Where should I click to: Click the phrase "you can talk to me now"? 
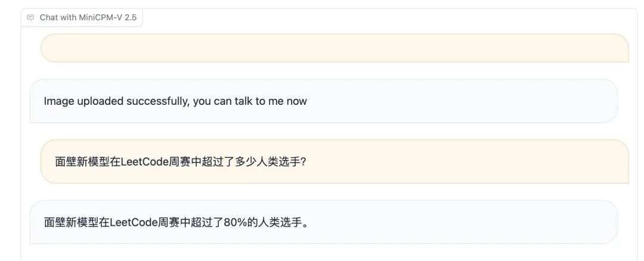tap(250, 101)
